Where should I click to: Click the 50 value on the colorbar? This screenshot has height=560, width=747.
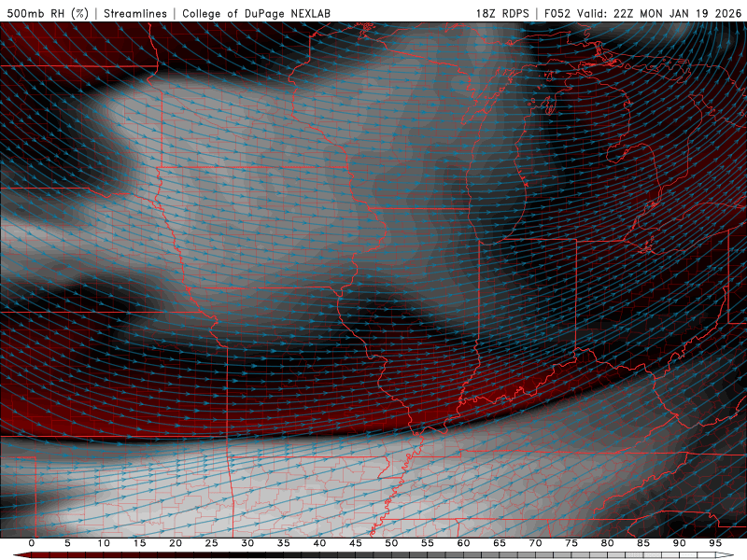(391, 543)
